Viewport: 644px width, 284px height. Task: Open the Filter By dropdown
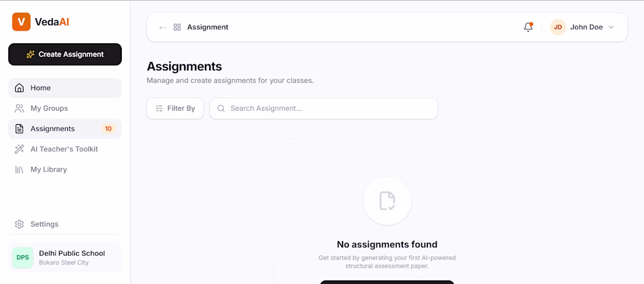(175, 108)
